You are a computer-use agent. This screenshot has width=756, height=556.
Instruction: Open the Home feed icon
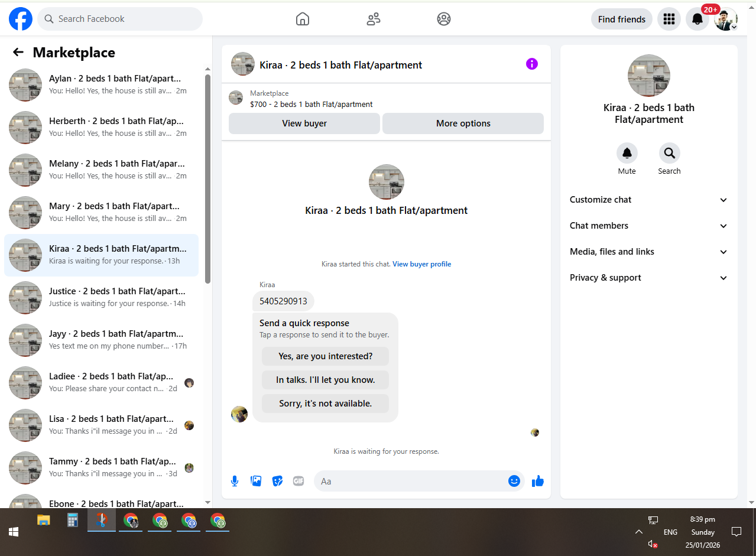(x=303, y=19)
